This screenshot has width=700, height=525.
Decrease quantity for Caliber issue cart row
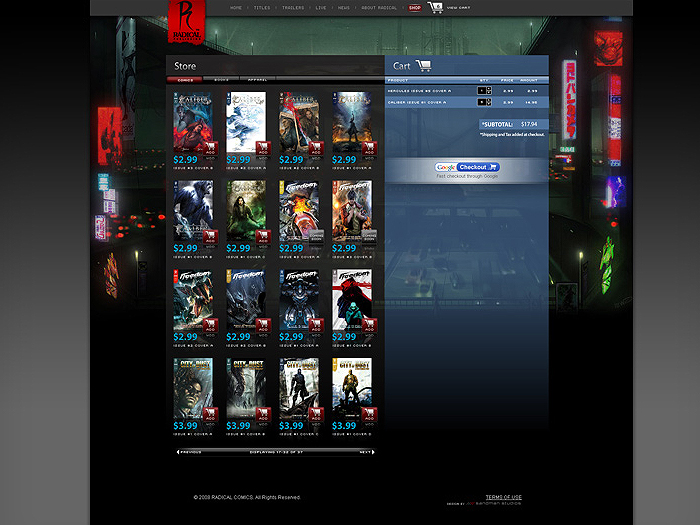click(x=489, y=104)
